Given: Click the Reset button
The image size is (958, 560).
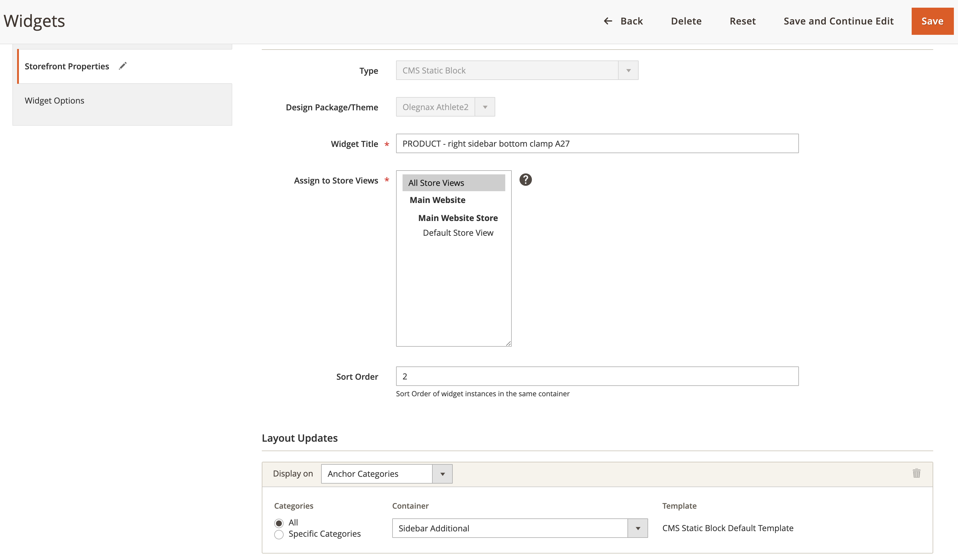Looking at the screenshot, I should [742, 21].
